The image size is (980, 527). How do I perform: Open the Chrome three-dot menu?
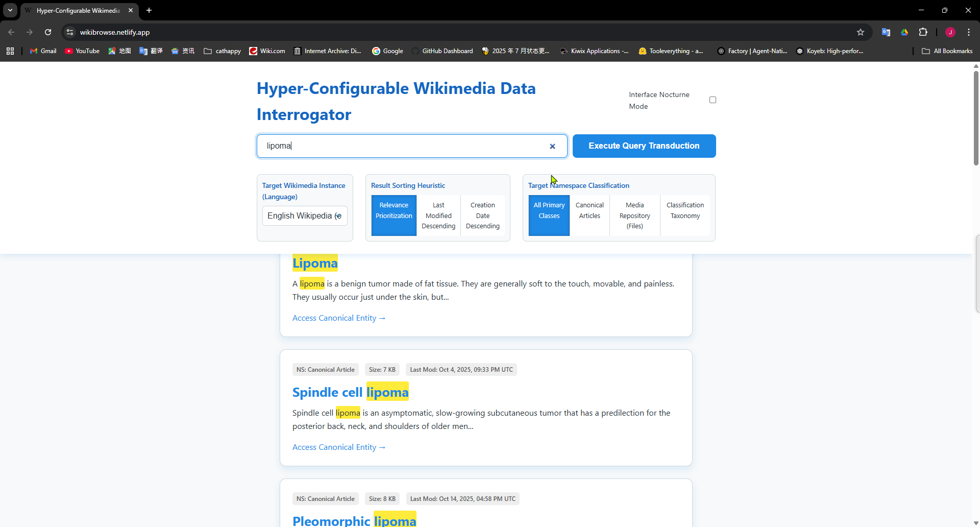pyautogui.click(x=968, y=32)
